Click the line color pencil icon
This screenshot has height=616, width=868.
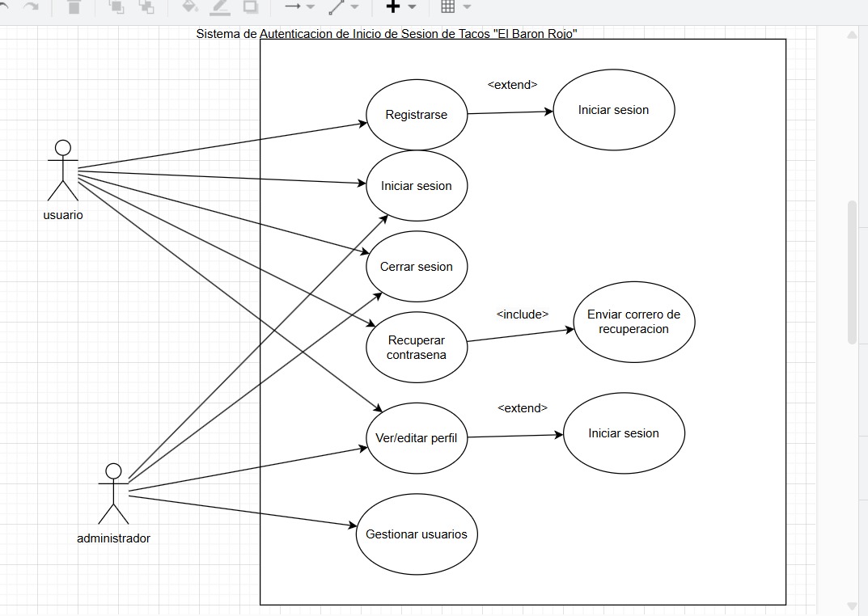coord(219,6)
